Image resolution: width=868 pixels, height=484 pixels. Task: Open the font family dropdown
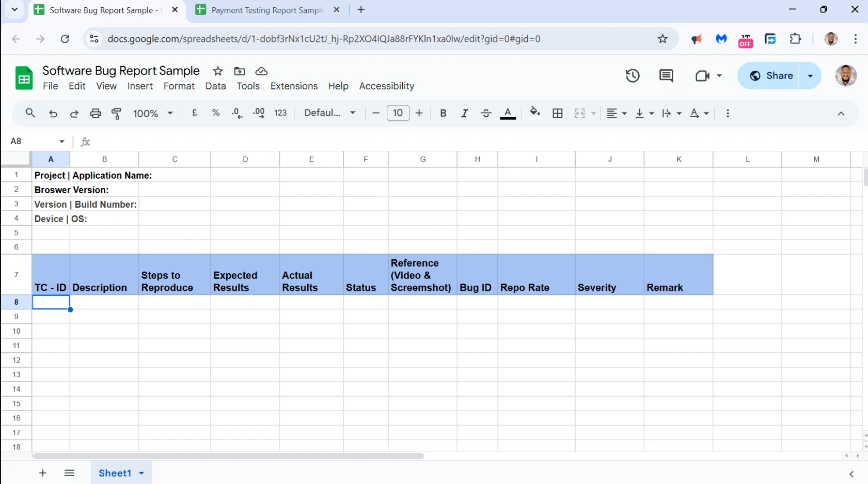coord(330,113)
